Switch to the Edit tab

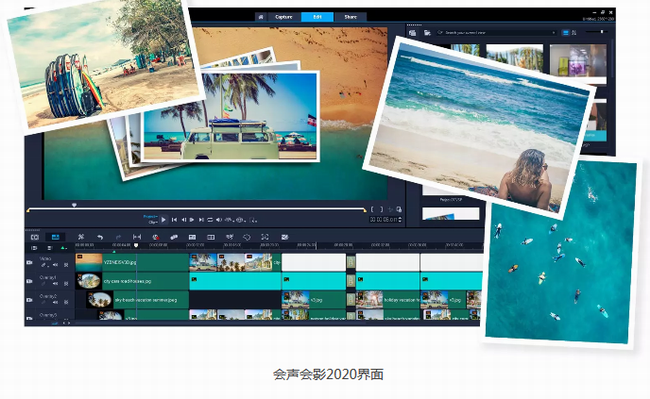pyautogui.click(x=317, y=17)
